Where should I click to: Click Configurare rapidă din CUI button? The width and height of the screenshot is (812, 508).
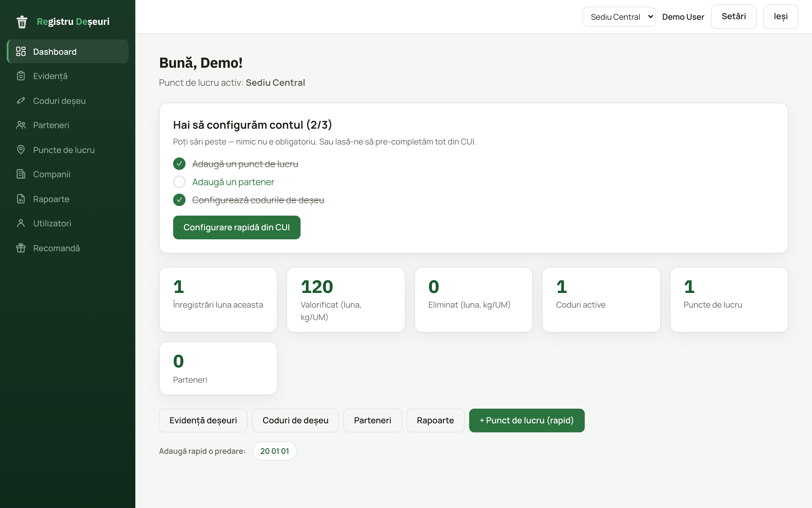click(x=237, y=227)
